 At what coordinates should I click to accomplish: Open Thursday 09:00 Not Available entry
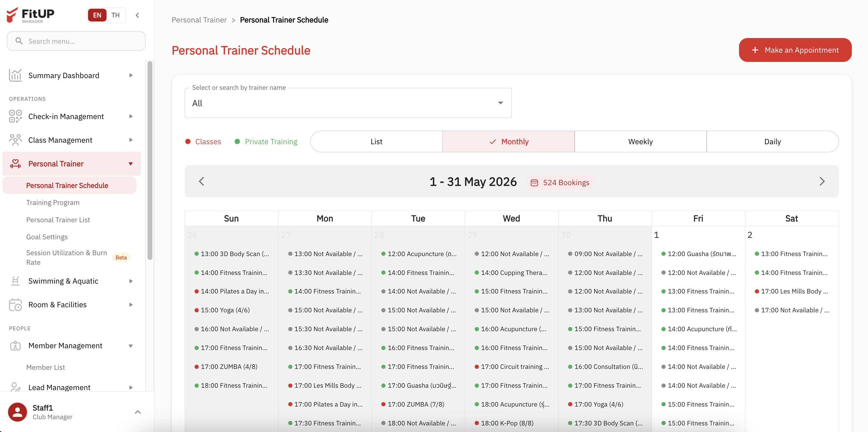click(x=605, y=253)
